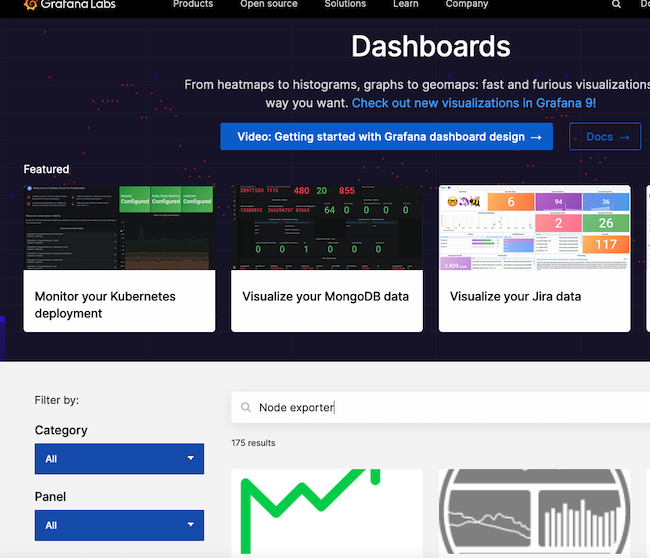Open the Learn menu
650x558 pixels.
pyautogui.click(x=405, y=5)
